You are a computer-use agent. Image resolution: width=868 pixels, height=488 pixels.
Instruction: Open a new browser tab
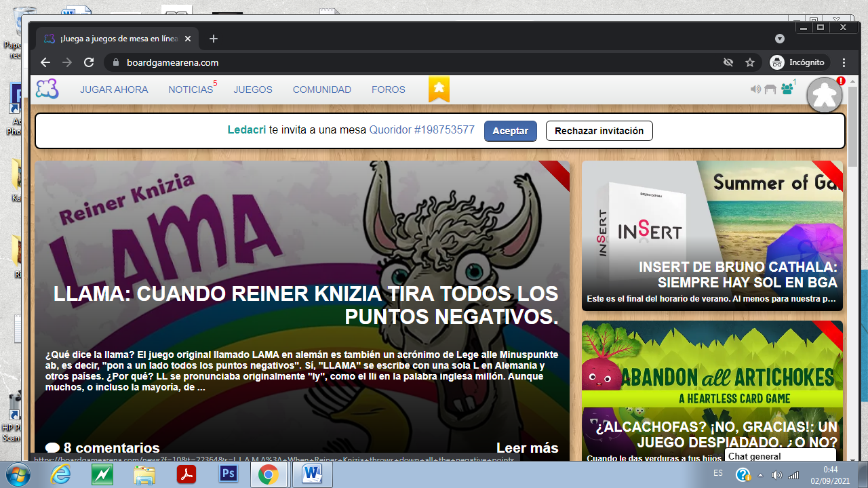[x=214, y=39]
